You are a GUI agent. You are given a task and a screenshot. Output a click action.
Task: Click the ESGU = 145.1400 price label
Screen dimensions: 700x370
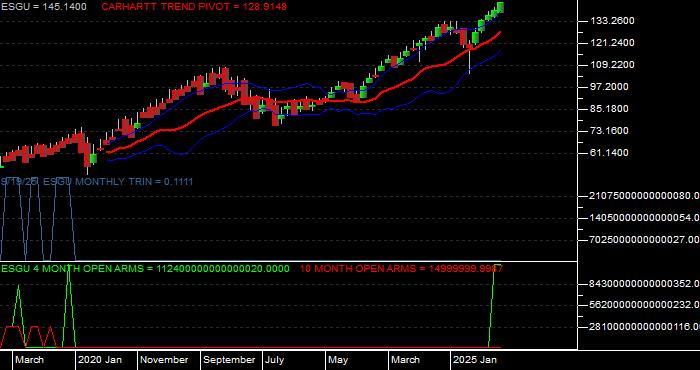[x=44, y=7]
